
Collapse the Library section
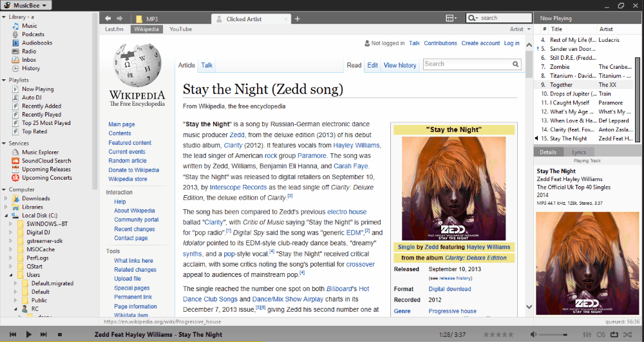[x=4, y=17]
